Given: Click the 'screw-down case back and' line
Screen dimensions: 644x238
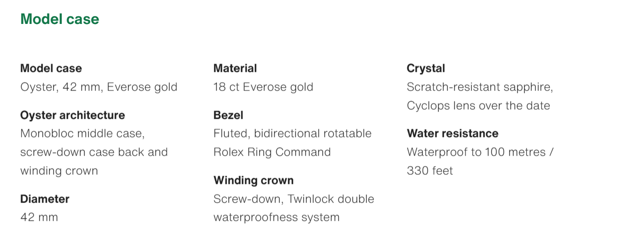Looking at the screenshot, I should point(94,152).
